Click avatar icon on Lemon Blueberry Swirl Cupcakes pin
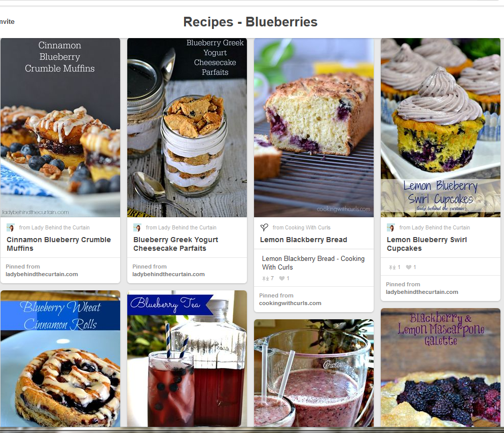 tap(391, 228)
